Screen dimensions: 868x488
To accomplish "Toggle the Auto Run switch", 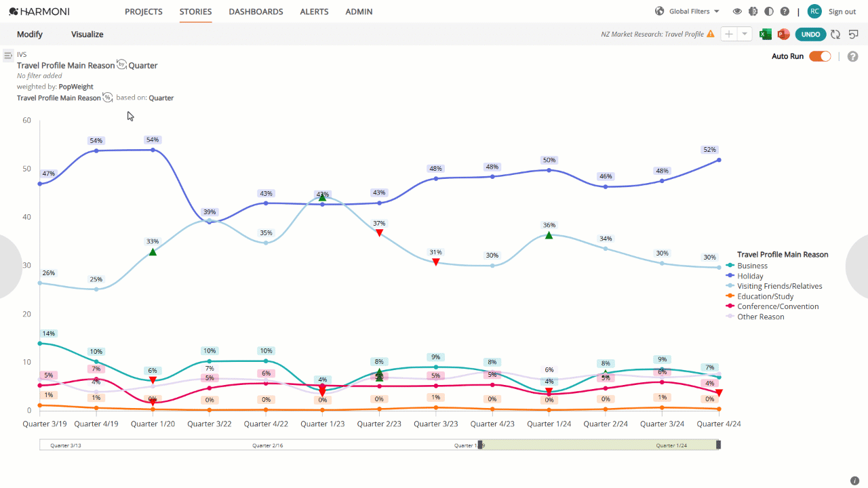I will click(x=820, y=56).
